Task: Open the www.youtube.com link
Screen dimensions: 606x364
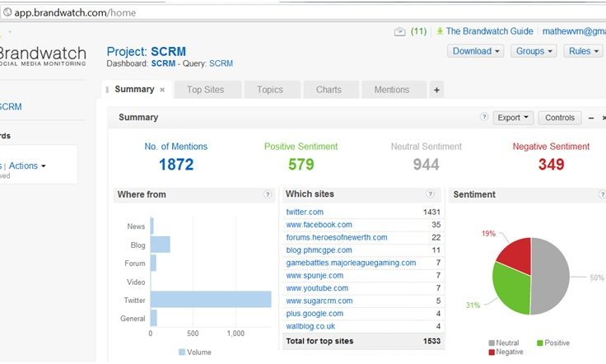Action: (317, 288)
